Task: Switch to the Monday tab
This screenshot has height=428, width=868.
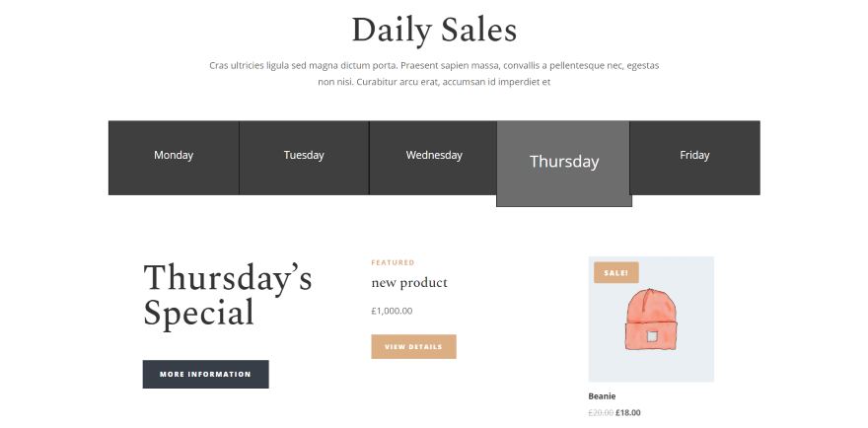Action: 174,156
